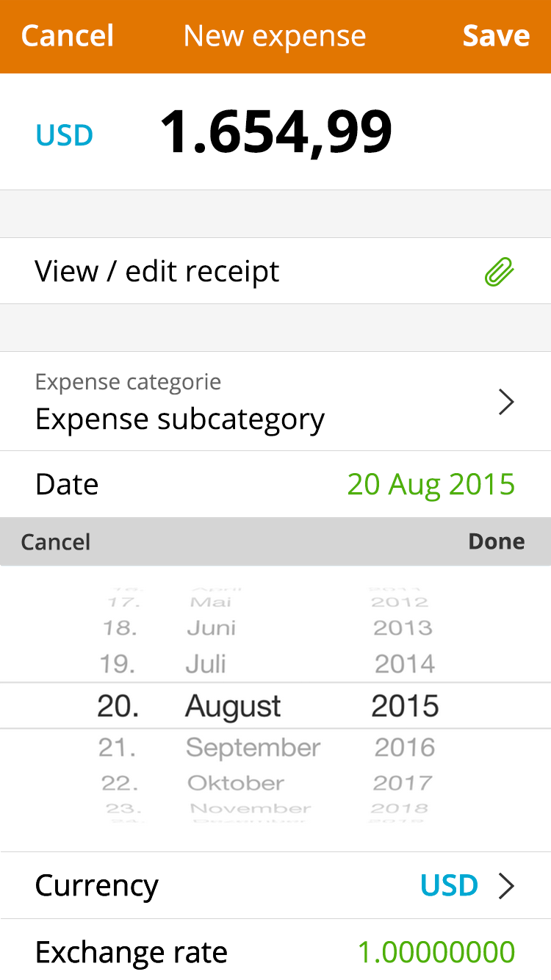Select day 19 in the date wheel
Screen dimensions: 551x980
pyautogui.click(x=118, y=664)
